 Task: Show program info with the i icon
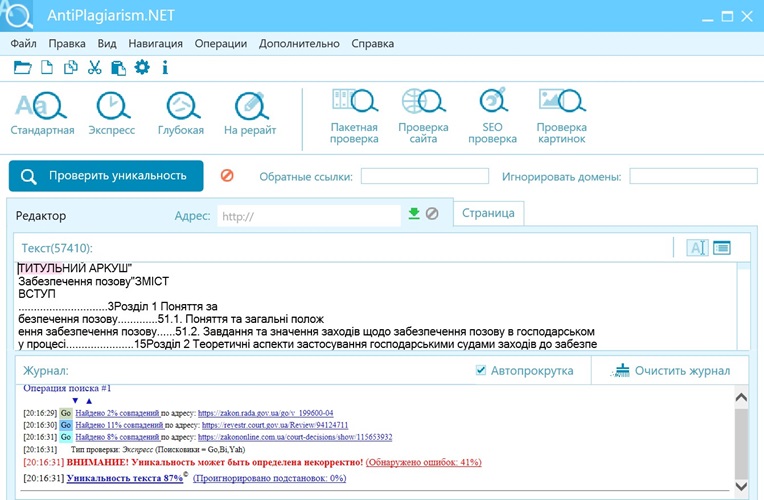click(x=165, y=67)
